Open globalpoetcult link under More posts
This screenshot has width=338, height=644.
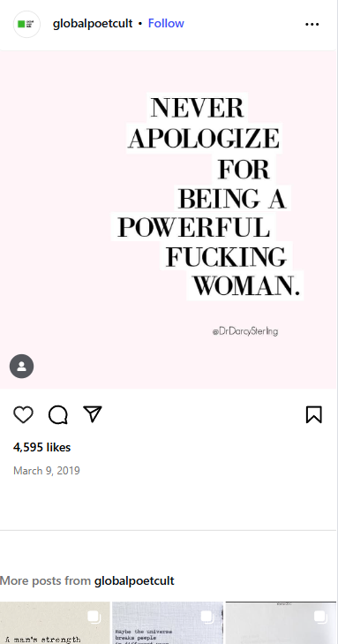[134, 580]
